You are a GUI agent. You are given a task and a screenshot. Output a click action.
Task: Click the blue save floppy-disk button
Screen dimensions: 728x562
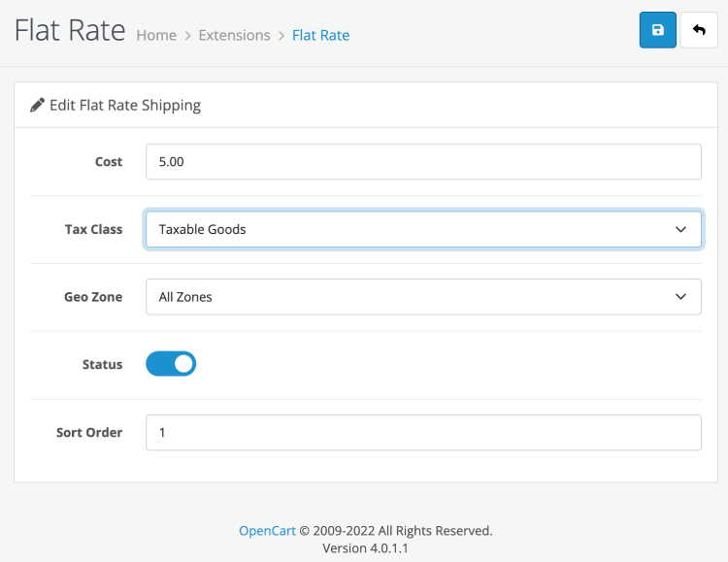[x=657, y=30]
